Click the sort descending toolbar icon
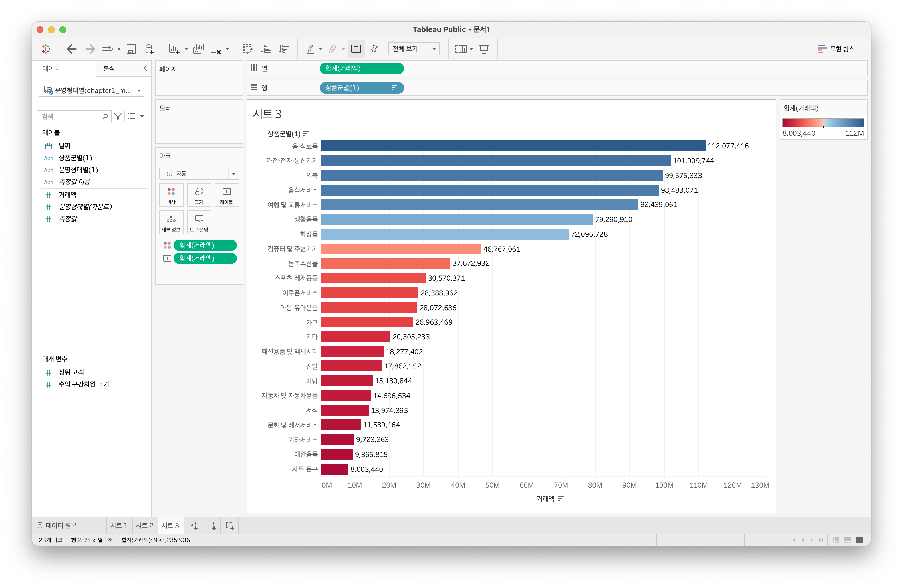Image resolution: width=903 pixels, height=588 pixels. coord(284,49)
